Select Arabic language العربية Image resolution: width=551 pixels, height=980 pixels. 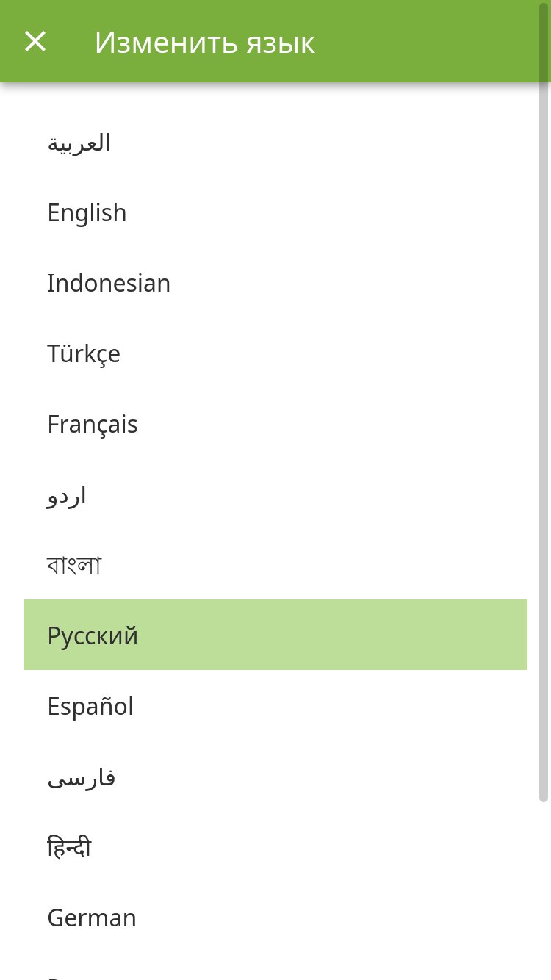(275, 142)
